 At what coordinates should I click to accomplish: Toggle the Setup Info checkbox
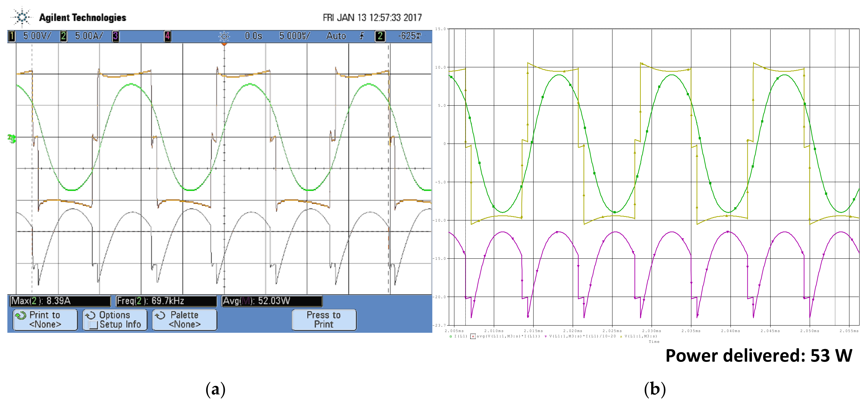pyautogui.click(x=93, y=325)
